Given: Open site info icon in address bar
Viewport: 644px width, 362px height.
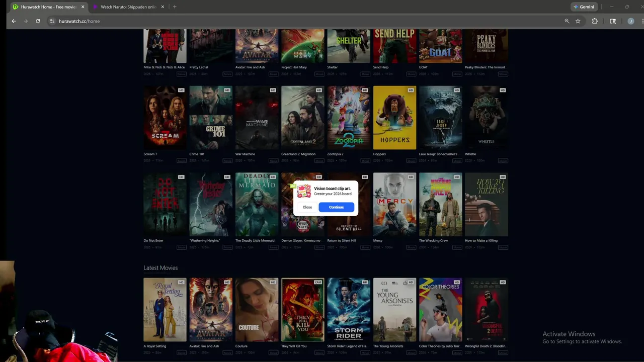Looking at the screenshot, I should (52, 21).
